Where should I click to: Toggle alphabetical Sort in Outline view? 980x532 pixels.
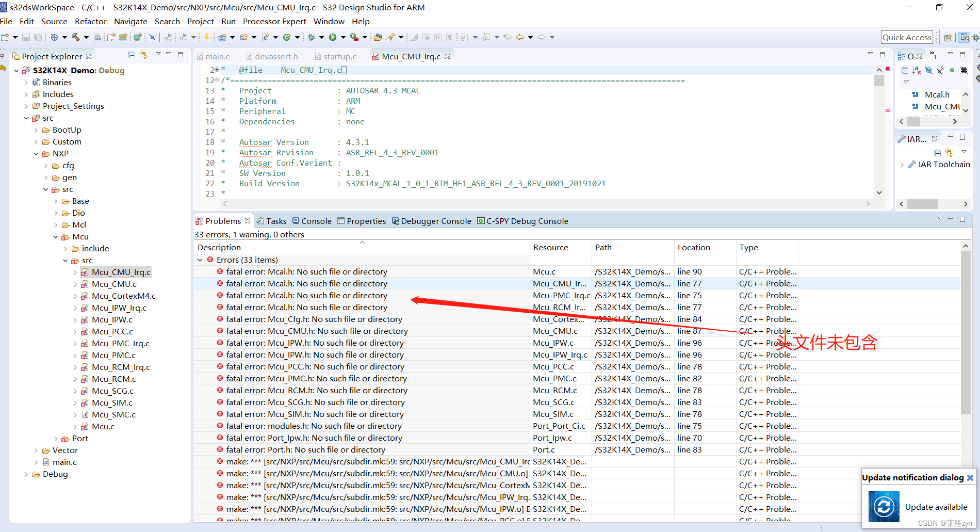tap(917, 70)
